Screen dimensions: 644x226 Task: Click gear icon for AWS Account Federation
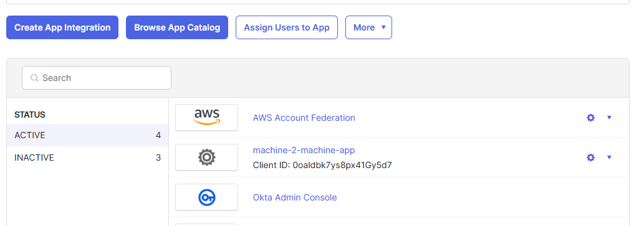coord(590,118)
